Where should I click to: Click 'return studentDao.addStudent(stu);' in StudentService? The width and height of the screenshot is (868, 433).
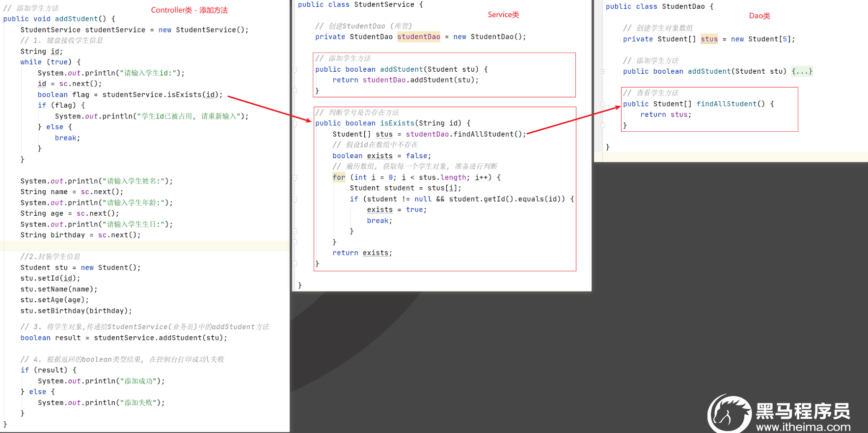(x=406, y=80)
